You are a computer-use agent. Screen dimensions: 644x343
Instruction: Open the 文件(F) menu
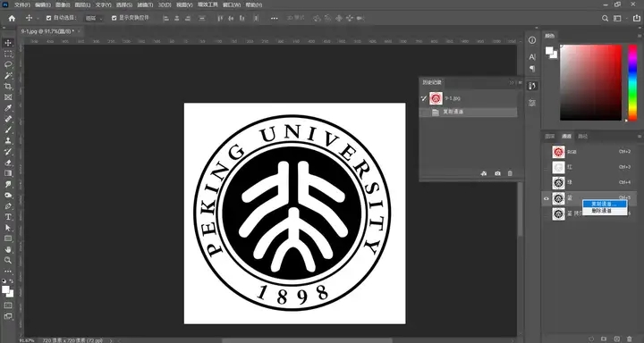(x=22, y=5)
